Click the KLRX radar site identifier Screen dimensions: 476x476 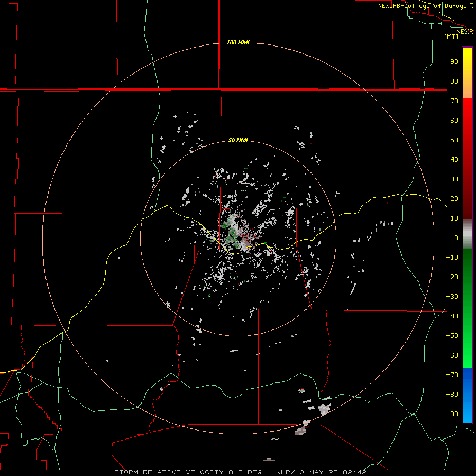click(x=286, y=472)
